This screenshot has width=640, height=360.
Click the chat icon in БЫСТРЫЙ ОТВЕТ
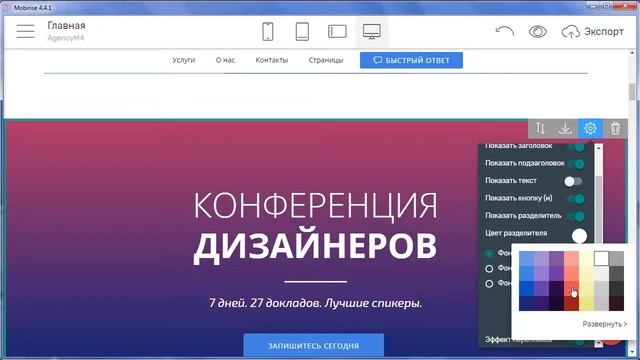[378, 60]
